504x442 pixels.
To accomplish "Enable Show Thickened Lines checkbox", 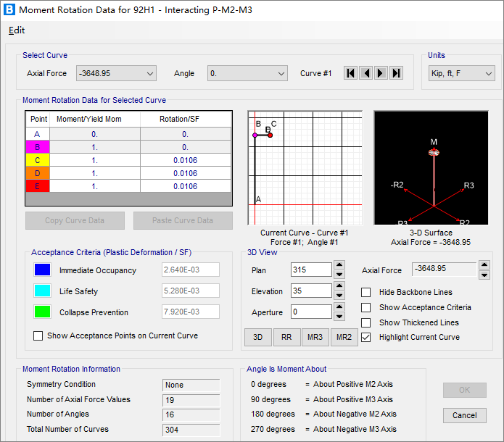I will pyautogui.click(x=365, y=322).
